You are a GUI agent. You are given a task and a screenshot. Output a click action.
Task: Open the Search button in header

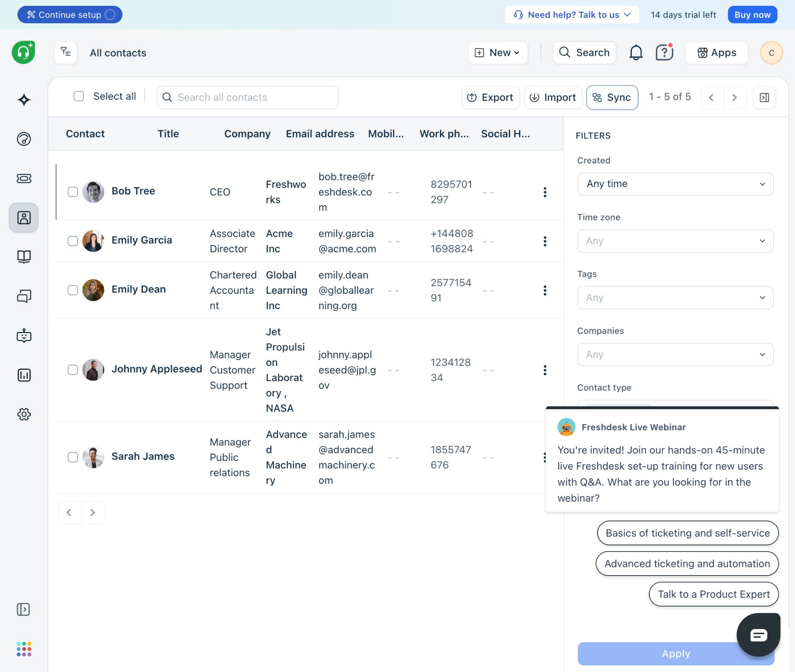click(584, 53)
